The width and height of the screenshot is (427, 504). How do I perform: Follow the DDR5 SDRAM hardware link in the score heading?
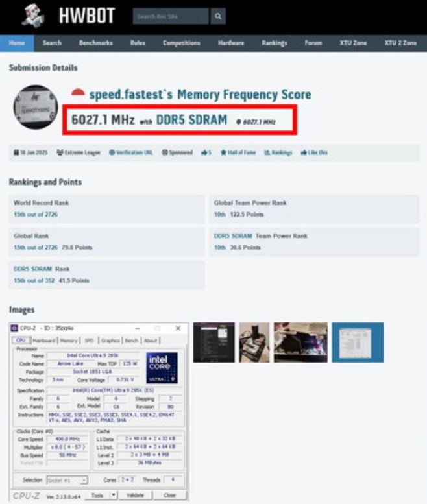point(191,120)
